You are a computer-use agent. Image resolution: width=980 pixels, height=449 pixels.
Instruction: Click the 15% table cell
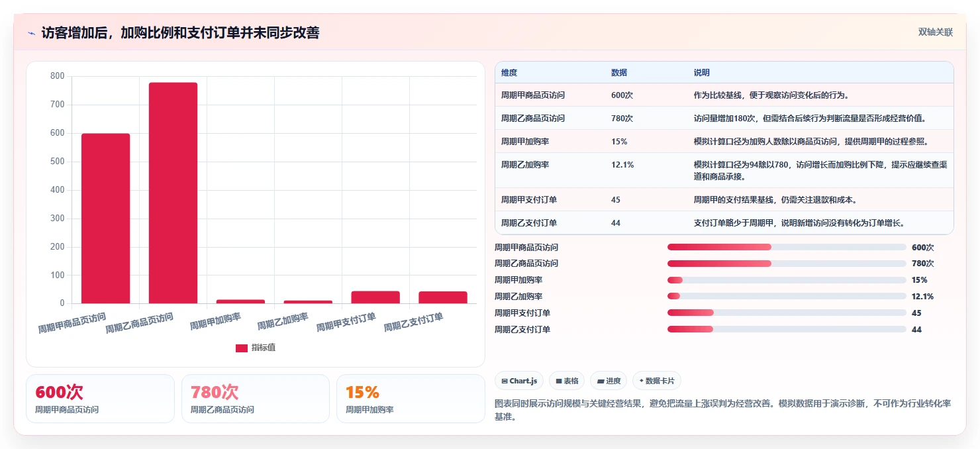pos(619,142)
